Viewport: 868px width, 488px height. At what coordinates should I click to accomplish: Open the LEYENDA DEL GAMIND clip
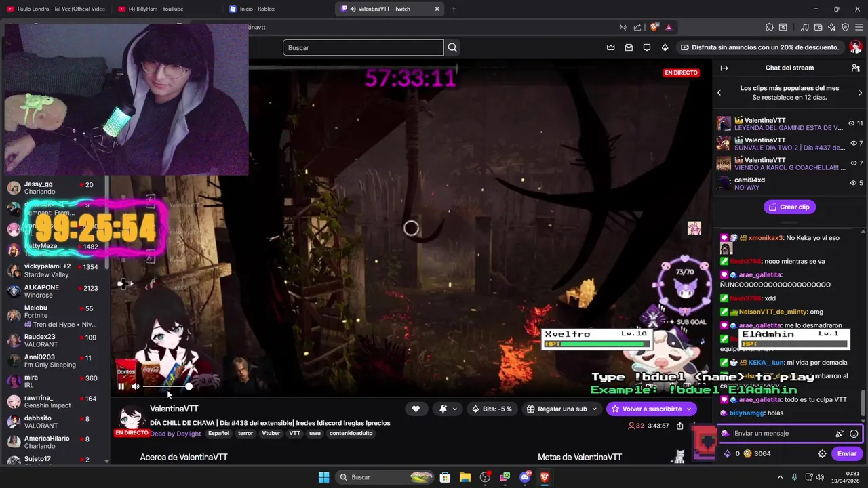pyautogui.click(x=789, y=124)
